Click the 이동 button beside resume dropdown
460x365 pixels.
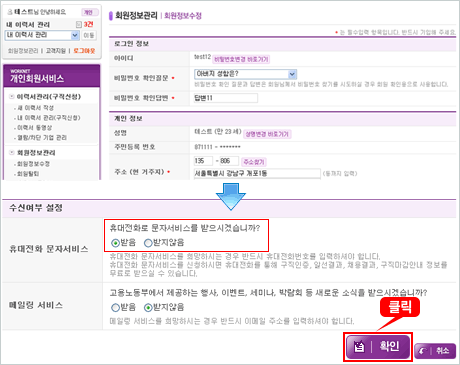point(89,35)
